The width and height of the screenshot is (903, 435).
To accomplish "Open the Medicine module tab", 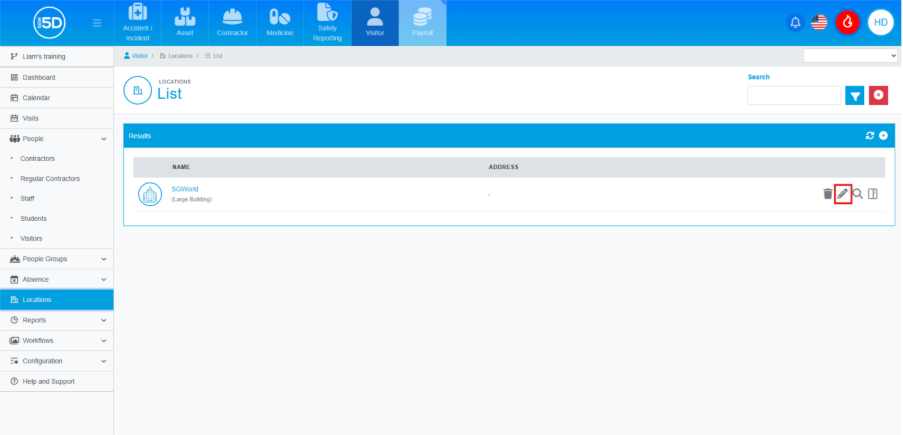I will click(x=280, y=23).
